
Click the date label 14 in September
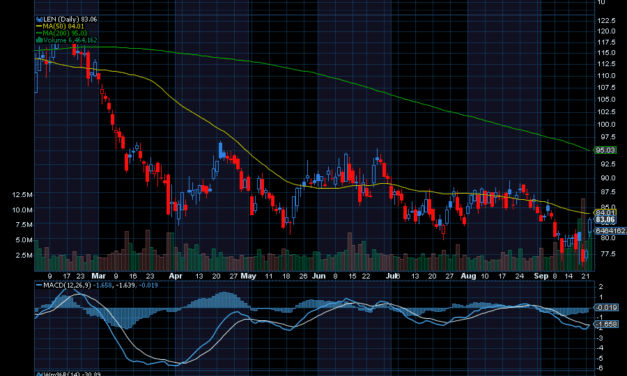[x=568, y=276]
